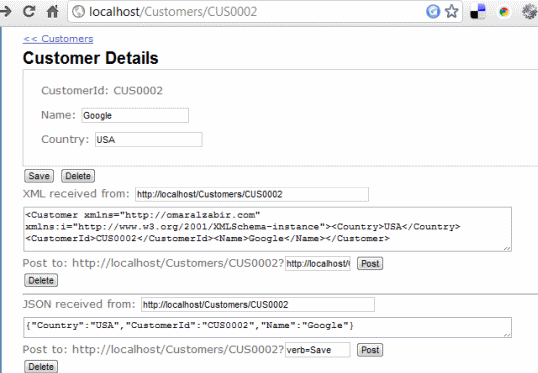Follow the << Customers link
The height and width of the screenshot is (373, 538).
(x=58, y=39)
